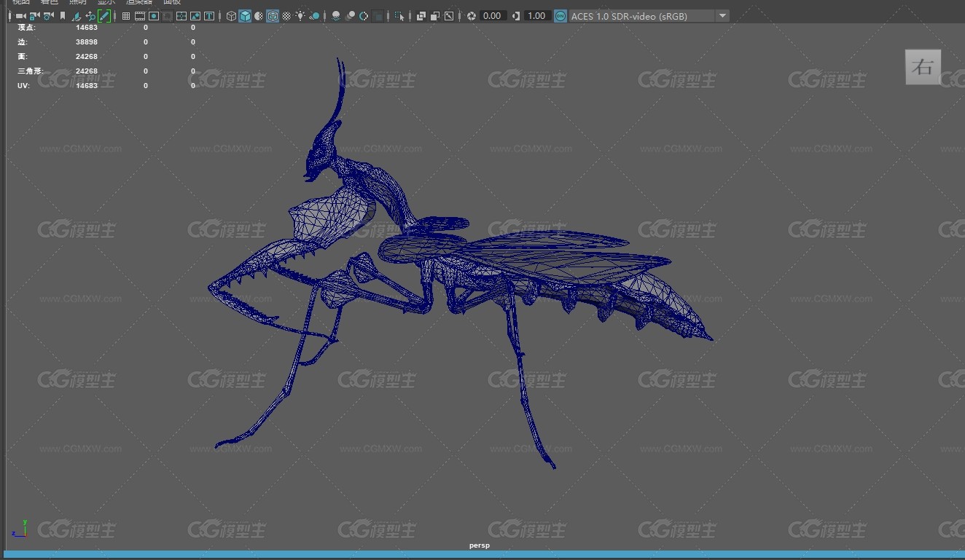Click the XYZ axis indicator

[20, 529]
